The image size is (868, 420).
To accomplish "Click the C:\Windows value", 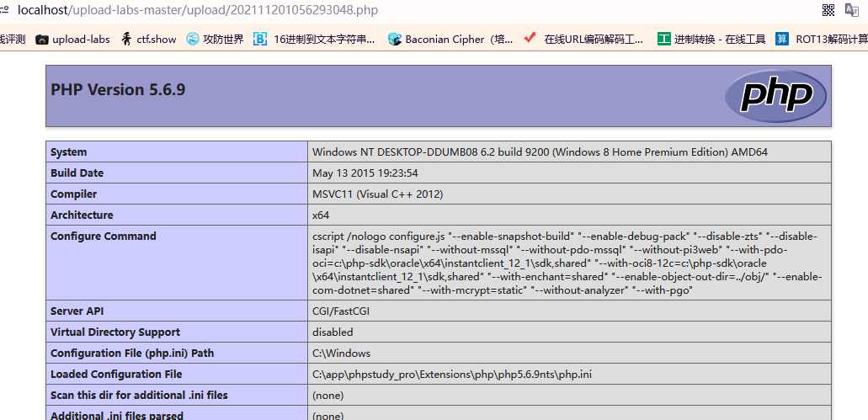I will (341, 353).
